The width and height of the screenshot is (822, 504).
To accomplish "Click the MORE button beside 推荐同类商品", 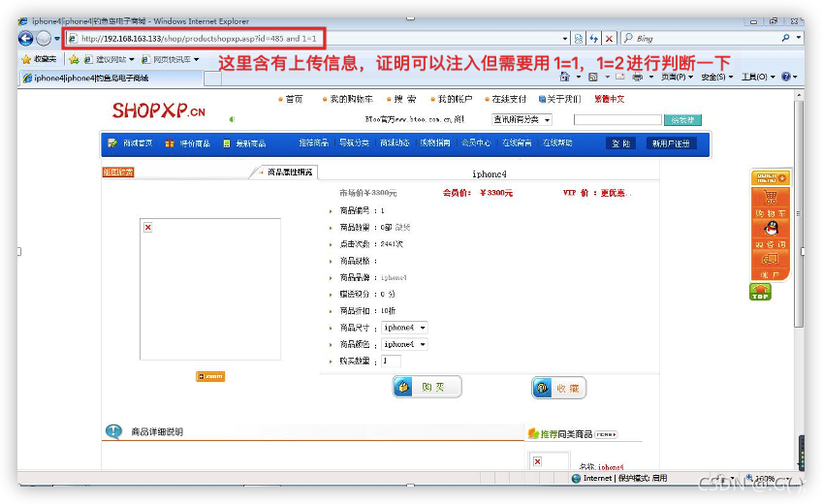I will [606, 434].
